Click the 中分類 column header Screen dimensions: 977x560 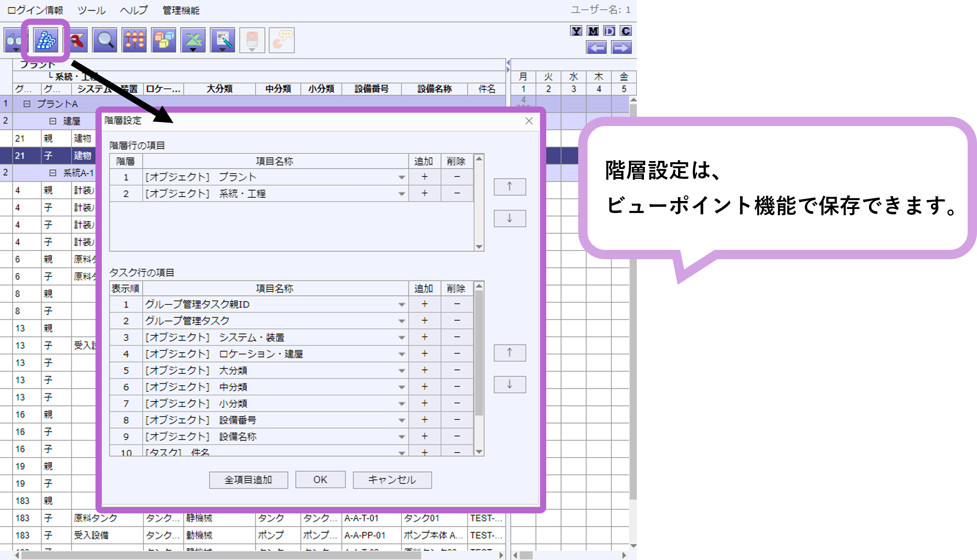tap(278, 89)
